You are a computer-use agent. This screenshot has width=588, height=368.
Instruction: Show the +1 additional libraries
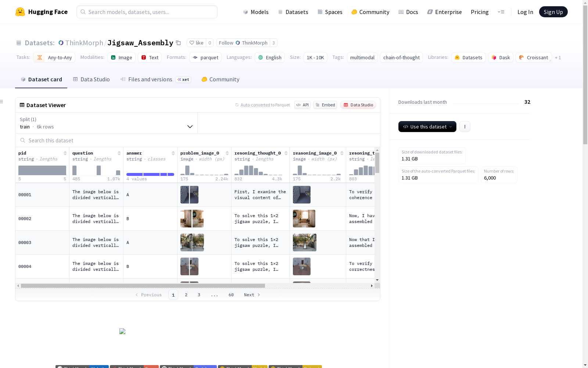[x=558, y=57]
